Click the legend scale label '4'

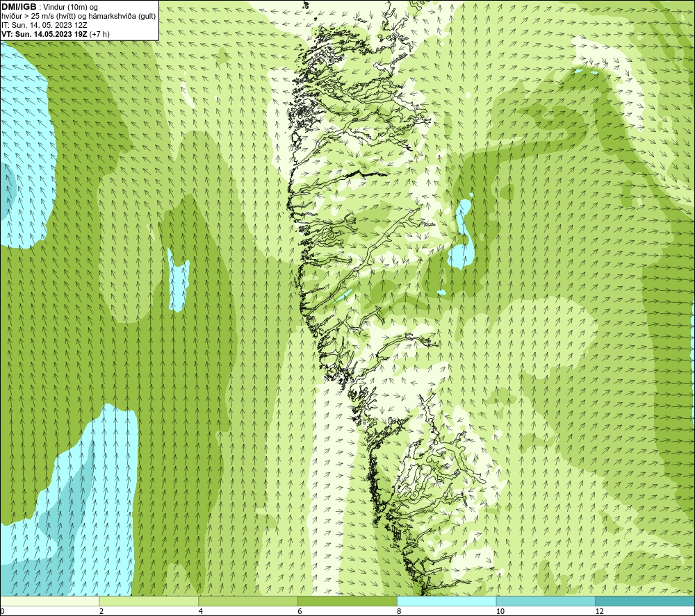coord(201,611)
